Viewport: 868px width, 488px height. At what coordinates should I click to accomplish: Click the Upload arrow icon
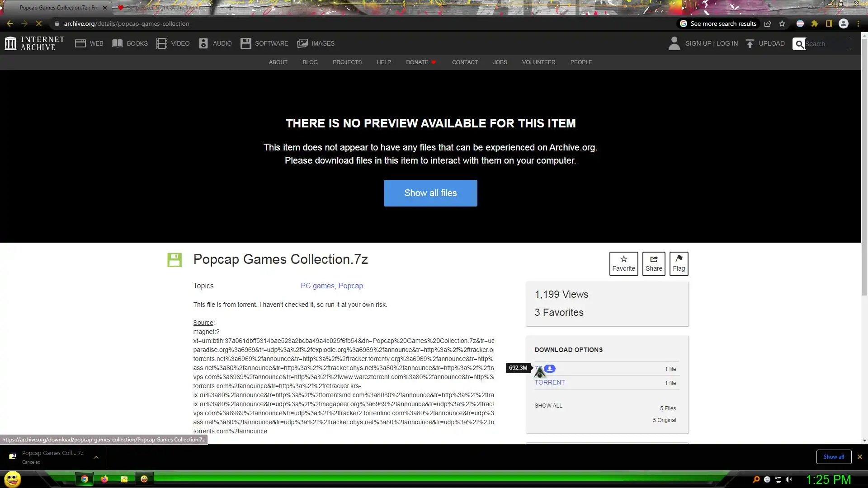(x=750, y=43)
